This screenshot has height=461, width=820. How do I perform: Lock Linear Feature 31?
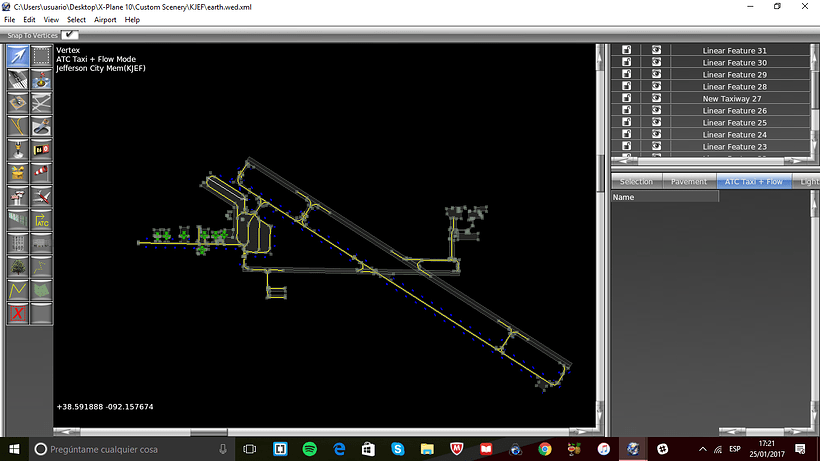click(x=627, y=50)
